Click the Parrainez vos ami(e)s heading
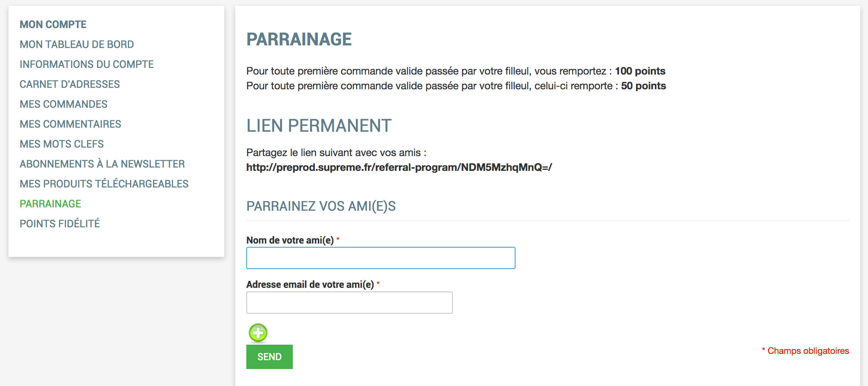The image size is (868, 386). [x=321, y=206]
